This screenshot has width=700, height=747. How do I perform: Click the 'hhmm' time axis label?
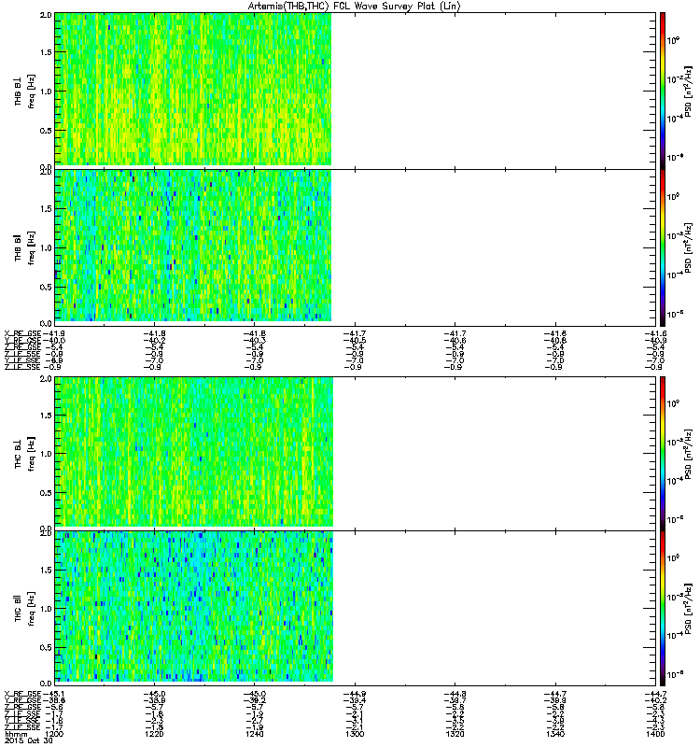[17, 734]
